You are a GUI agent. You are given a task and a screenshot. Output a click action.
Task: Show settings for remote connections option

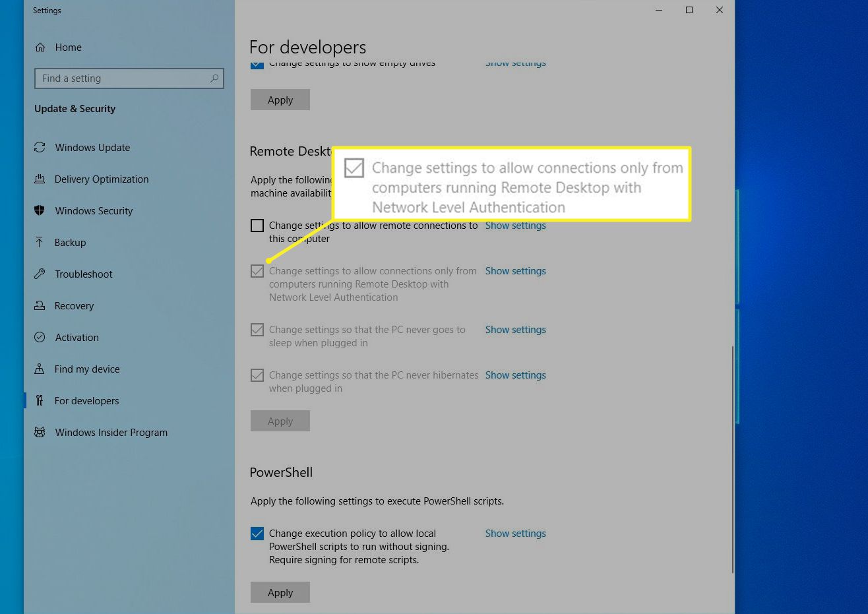coord(516,226)
